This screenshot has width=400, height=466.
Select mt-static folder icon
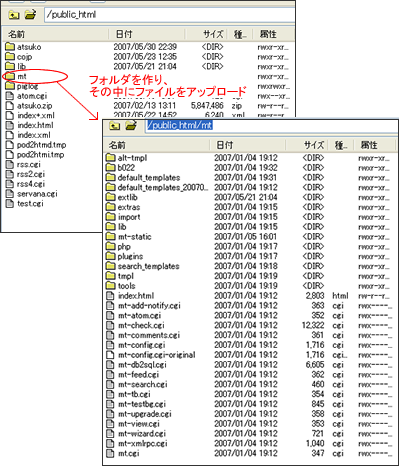point(111,237)
